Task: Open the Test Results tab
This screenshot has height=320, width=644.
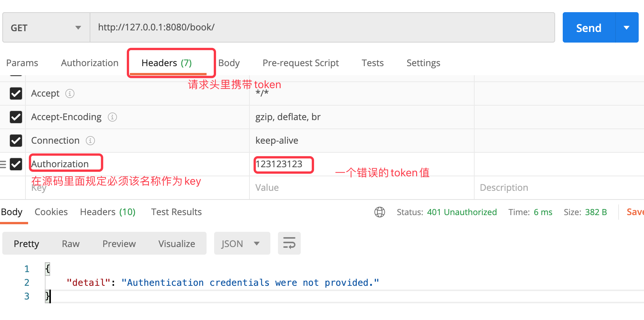Action: [x=177, y=212]
